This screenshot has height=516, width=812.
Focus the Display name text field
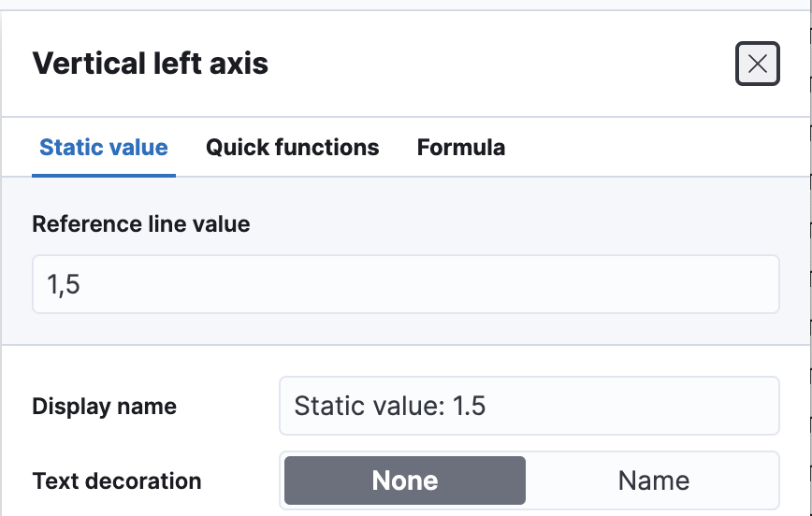coord(529,406)
